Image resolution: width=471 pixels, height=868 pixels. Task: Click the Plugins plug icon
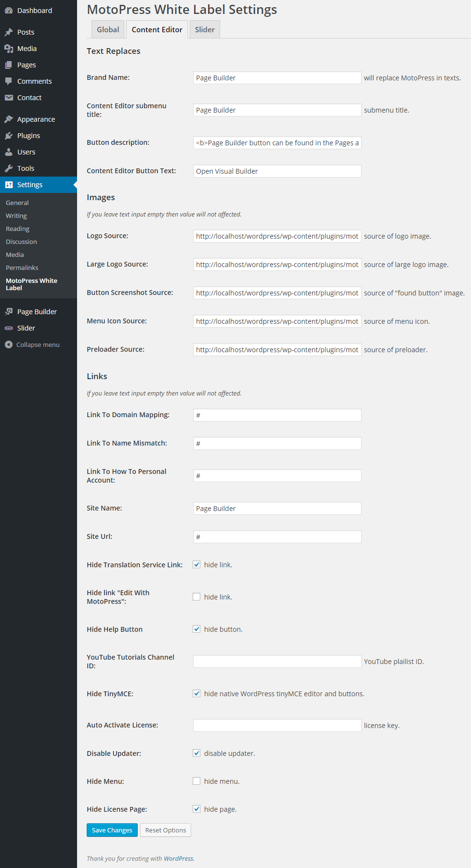click(x=9, y=136)
